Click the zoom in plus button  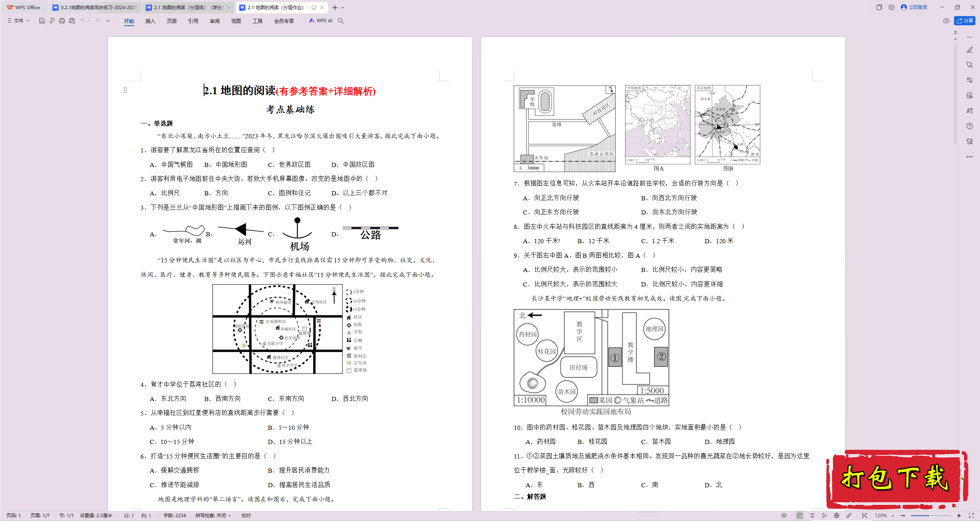tap(959, 516)
